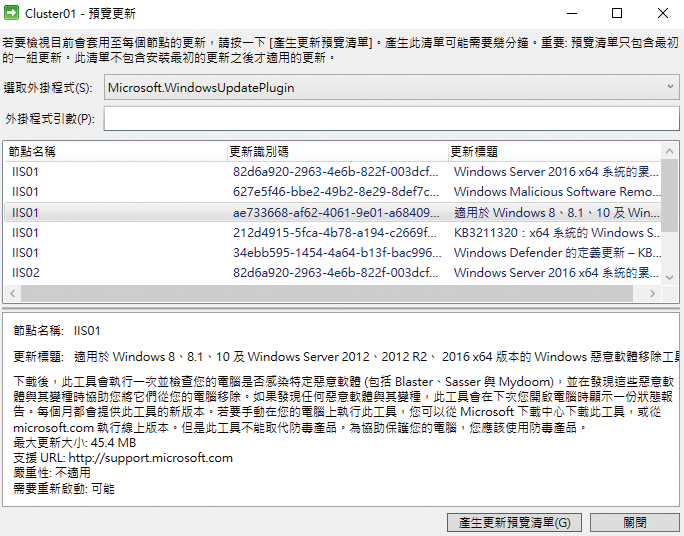The height and width of the screenshot is (536, 684).
Task: Click KB3211320 update title cell
Action: [x=556, y=232]
